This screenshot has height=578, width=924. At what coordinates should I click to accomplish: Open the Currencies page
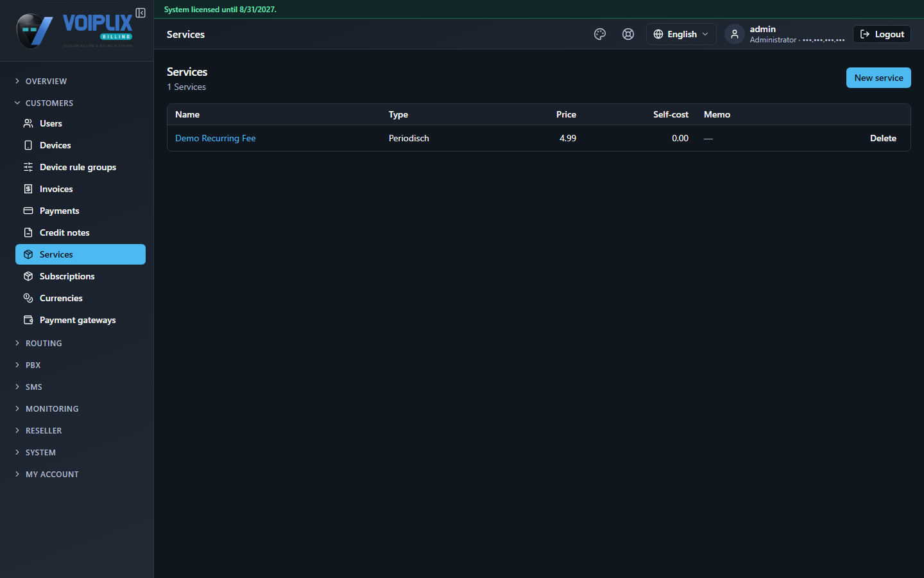click(80, 298)
